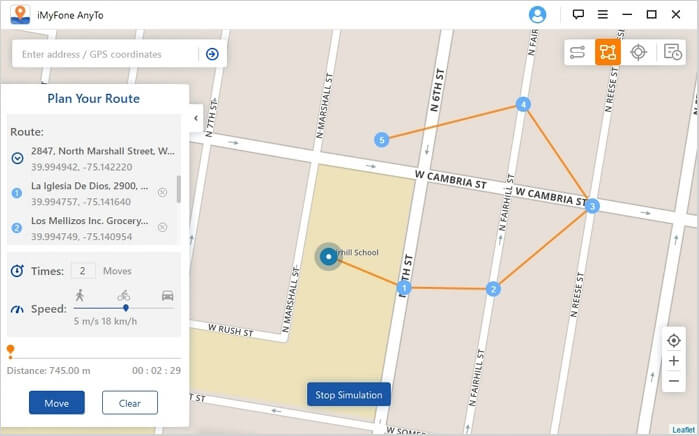Open the hamburger main menu
This screenshot has height=436, width=699.
pyautogui.click(x=602, y=14)
